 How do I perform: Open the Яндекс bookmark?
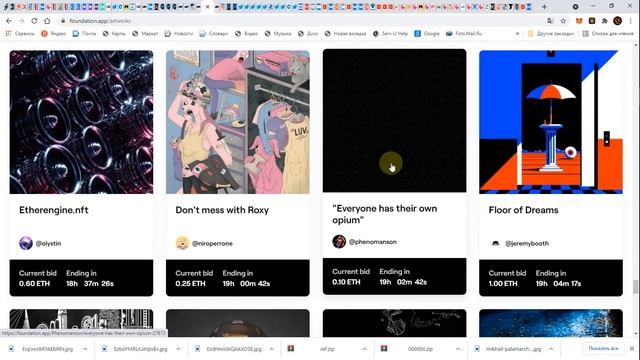click(x=53, y=33)
